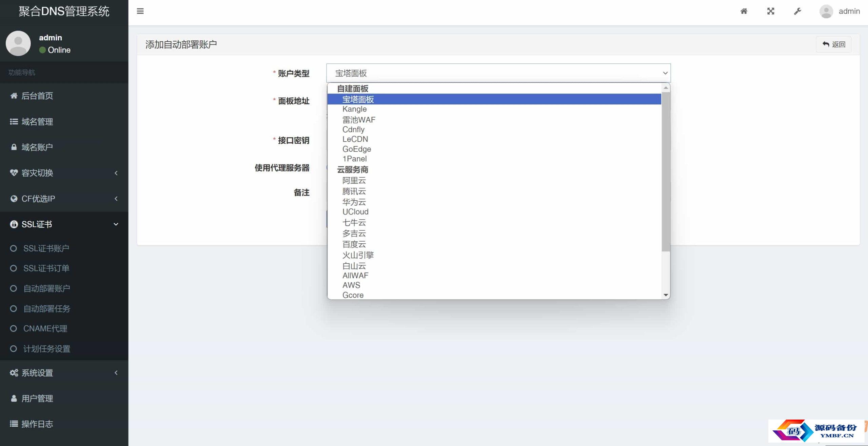Click the dropdown list scrollbar thumb
Screen dimensions: 868x446
click(x=666, y=172)
